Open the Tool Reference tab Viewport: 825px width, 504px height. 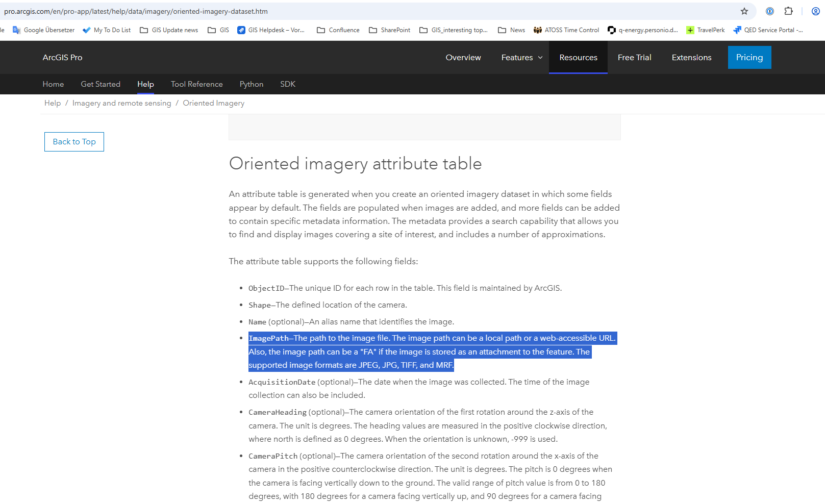tap(197, 84)
